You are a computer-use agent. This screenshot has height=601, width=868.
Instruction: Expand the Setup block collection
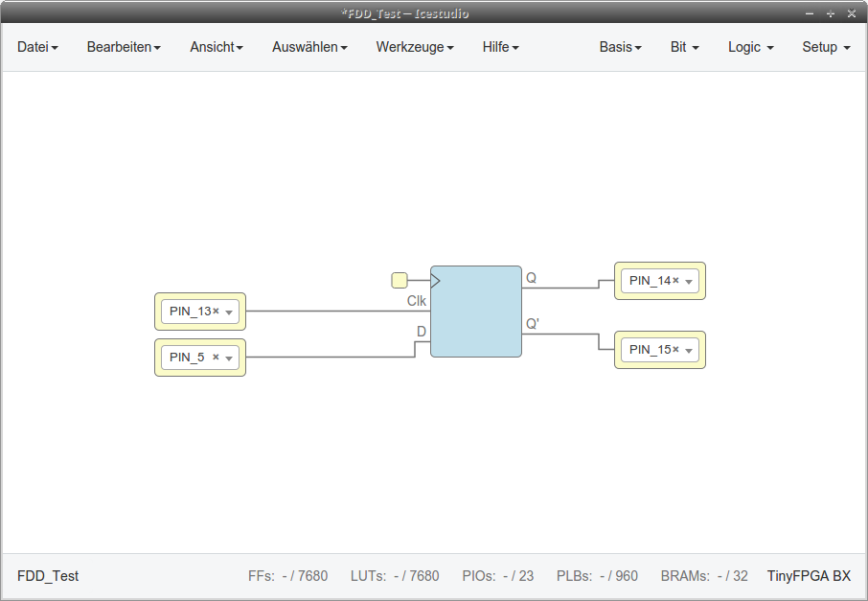[x=824, y=46]
